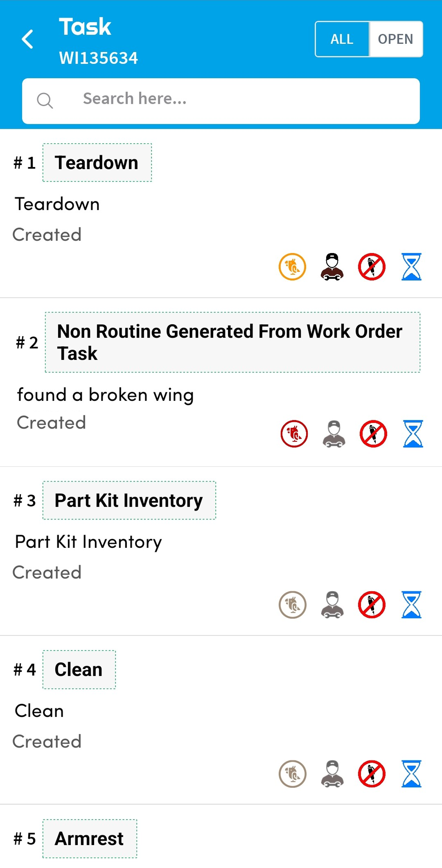This screenshot has width=442, height=868.
Task: Tap the orange parrot icon on Teardown
Action: pyautogui.click(x=292, y=267)
